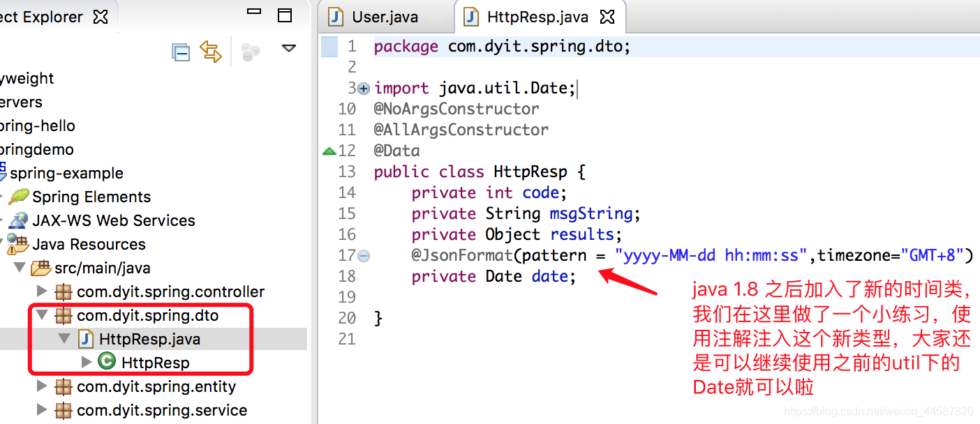Select HttpResp.java file in tree
The width and height of the screenshot is (980, 424).
point(150,339)
